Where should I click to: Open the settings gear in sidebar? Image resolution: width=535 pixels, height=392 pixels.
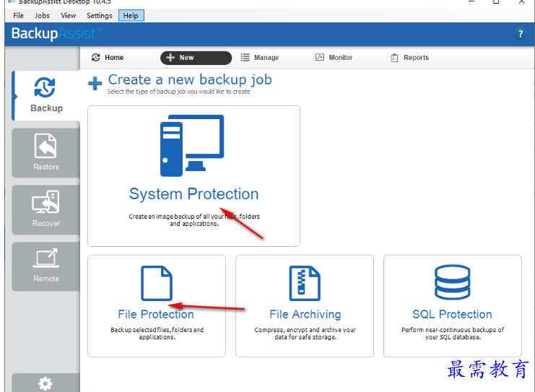[x=45, y=383]
